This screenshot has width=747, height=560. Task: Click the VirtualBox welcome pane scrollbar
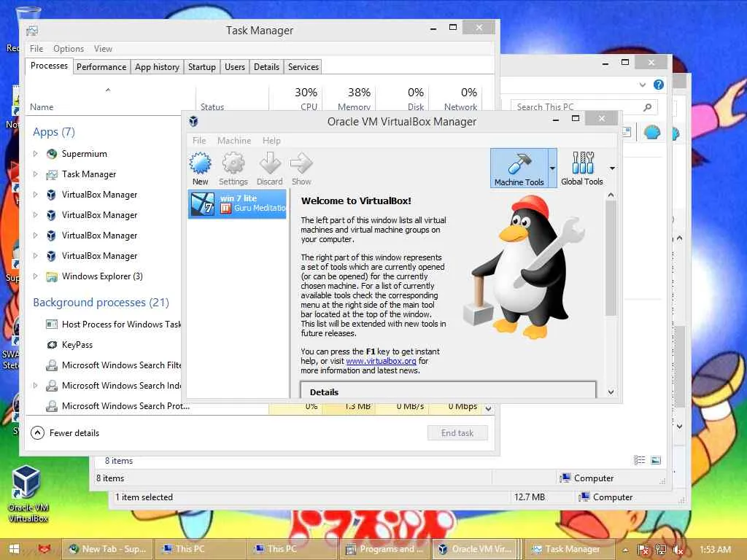point(611,257)
